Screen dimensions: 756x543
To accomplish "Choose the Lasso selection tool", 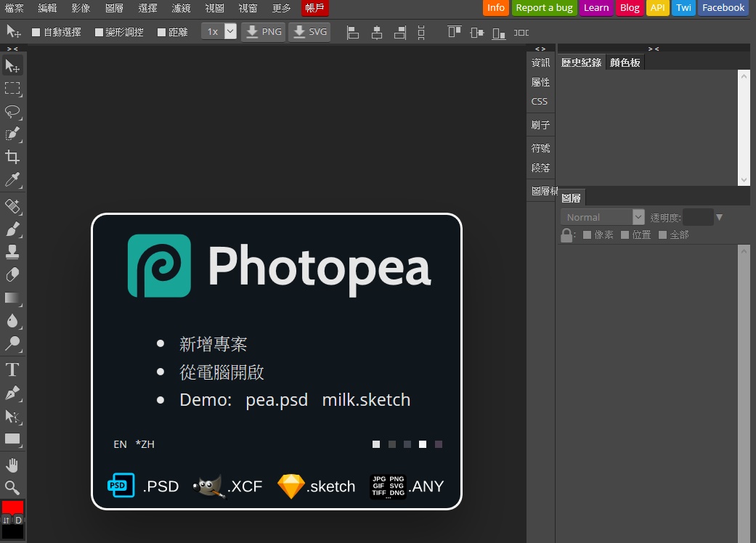I will pos(12,112).
